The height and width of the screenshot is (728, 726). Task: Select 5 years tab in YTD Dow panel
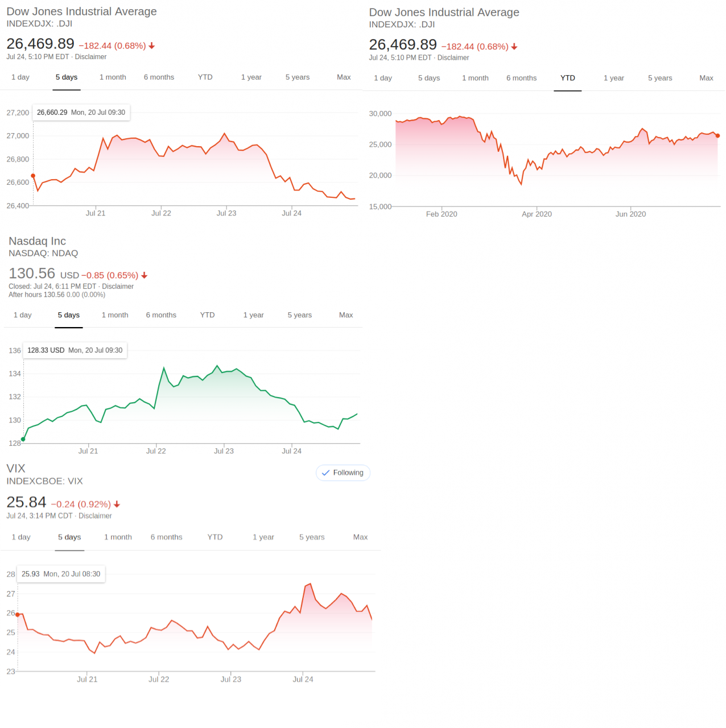tap(660, 78)
